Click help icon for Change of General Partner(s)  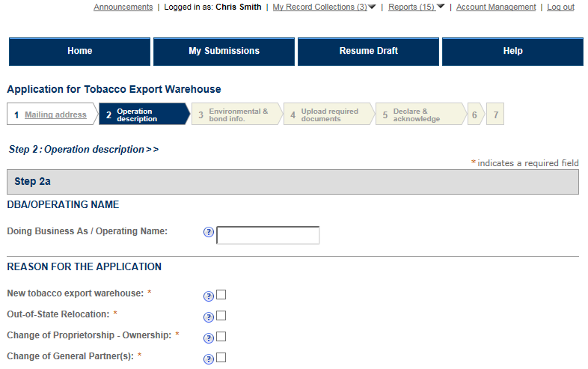pos(209,359)
